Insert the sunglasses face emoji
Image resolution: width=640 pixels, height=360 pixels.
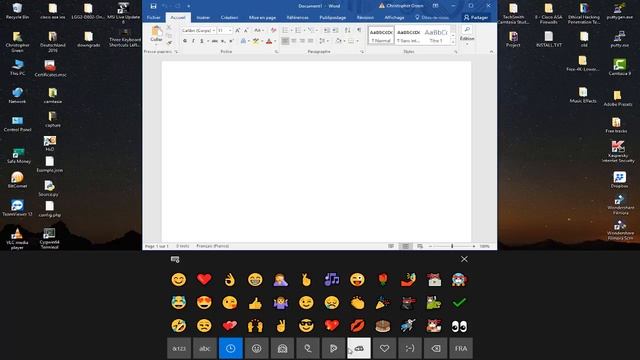pyautogui.click(x=306, y=326)
